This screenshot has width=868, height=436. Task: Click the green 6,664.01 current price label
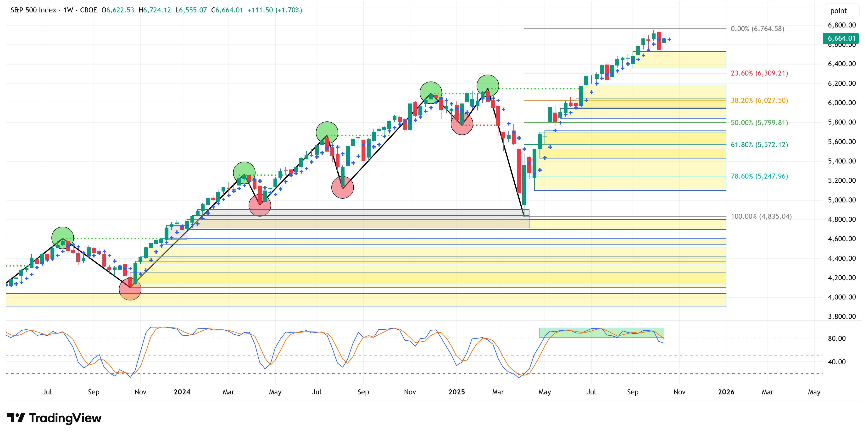click(x=841, y=38)
